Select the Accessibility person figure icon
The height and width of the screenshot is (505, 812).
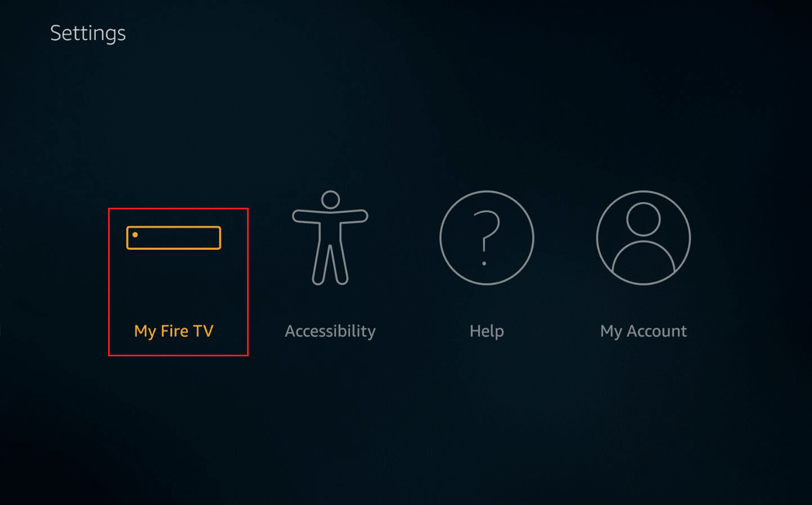pyautogui.click(x=330, y=238)
